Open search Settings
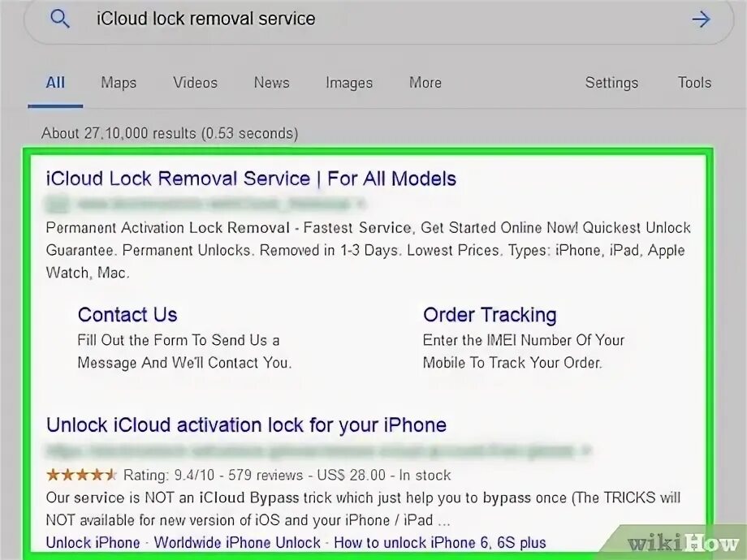Image resolution: width=747 pixels, height=560 pixels. point(611,83)
